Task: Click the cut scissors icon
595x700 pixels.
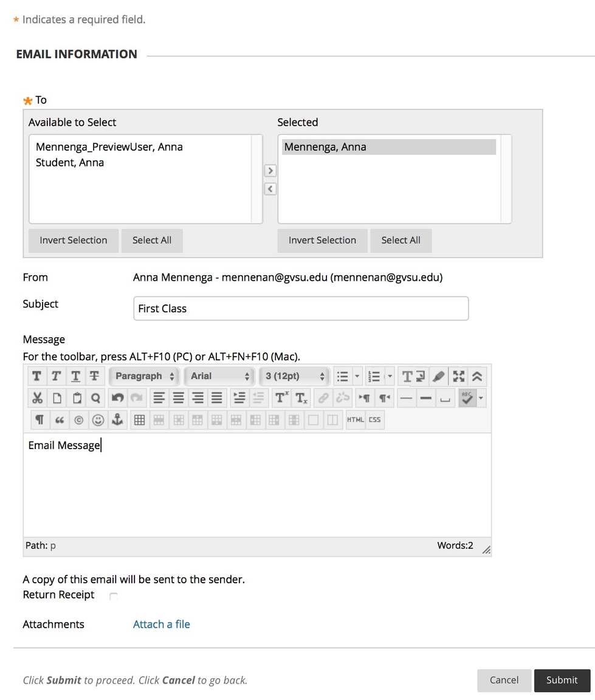Action: coord(37,398)
